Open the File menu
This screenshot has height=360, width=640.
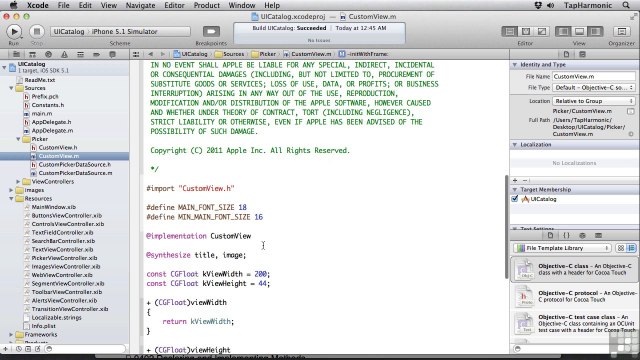(x=63, y=5)
